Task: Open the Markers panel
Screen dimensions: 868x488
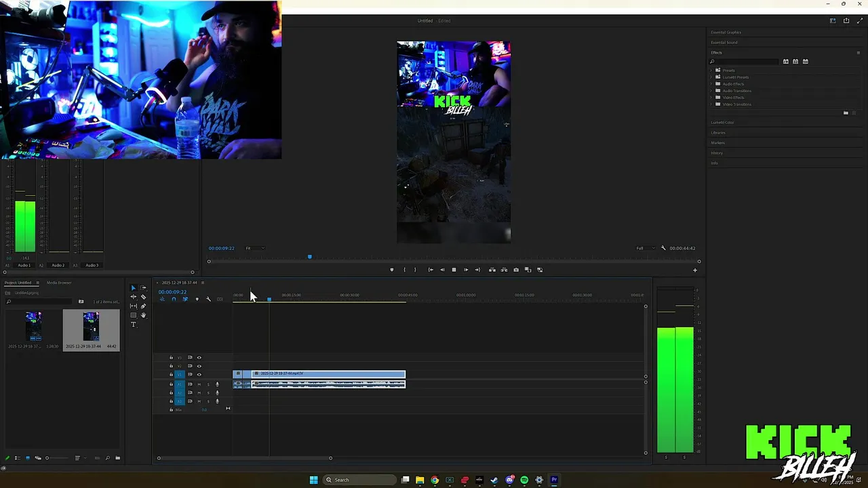Action: pos(717,143)
